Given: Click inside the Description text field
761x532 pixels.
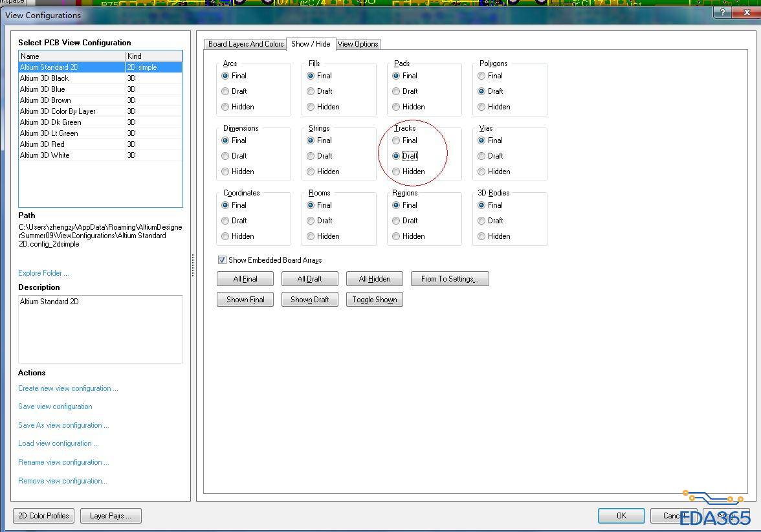Looking at the screenshot, I should 100,329.
